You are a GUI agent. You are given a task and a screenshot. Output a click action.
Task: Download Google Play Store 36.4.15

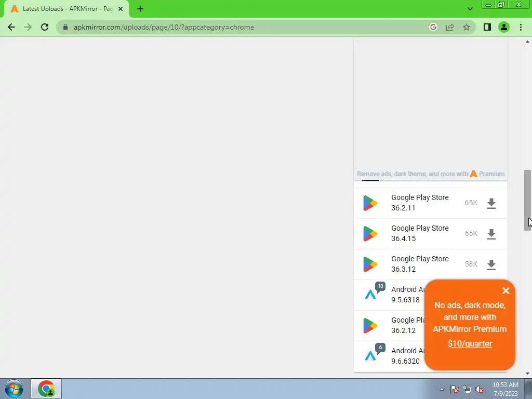tap(491, 234)
